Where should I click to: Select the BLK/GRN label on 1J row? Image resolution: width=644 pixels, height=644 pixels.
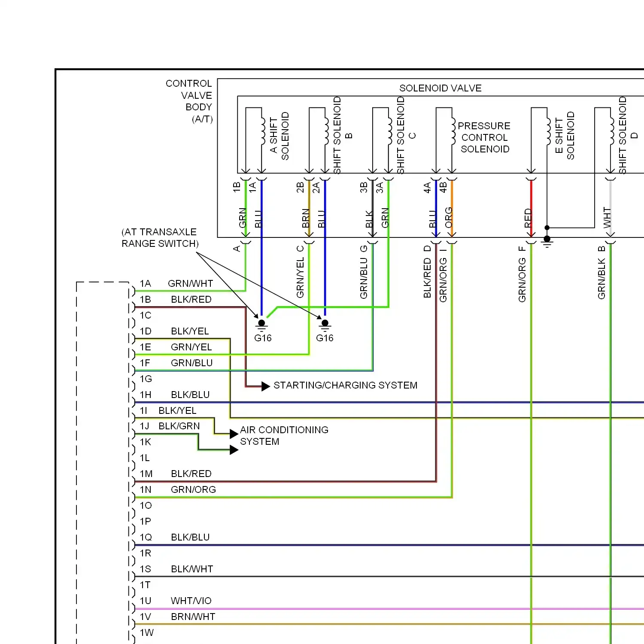click(179, 426)
